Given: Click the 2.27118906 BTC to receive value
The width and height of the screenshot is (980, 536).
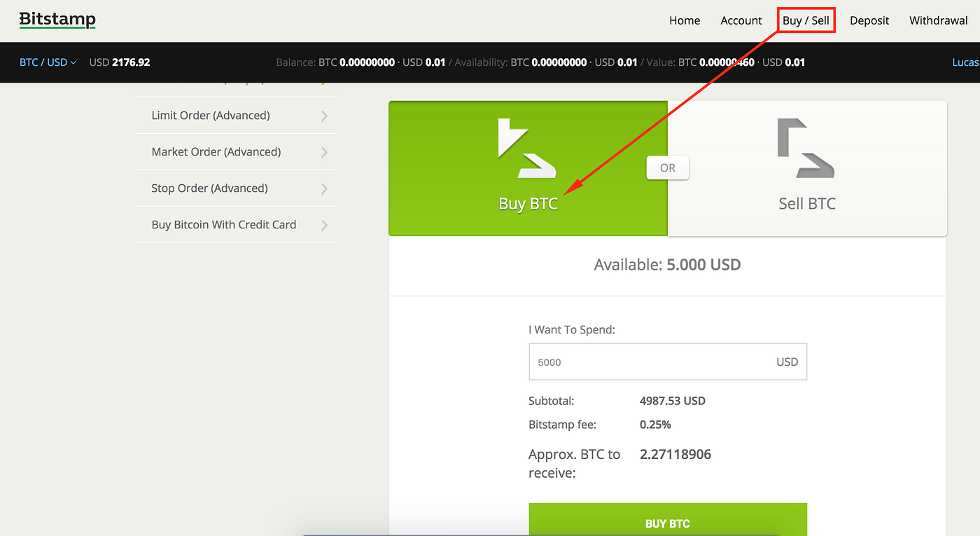Looking at the screenshot, I should click(675, 455).
